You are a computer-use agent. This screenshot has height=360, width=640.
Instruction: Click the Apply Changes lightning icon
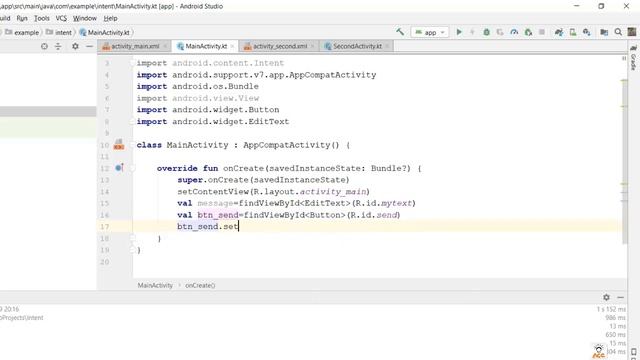(x=472, y=32)
